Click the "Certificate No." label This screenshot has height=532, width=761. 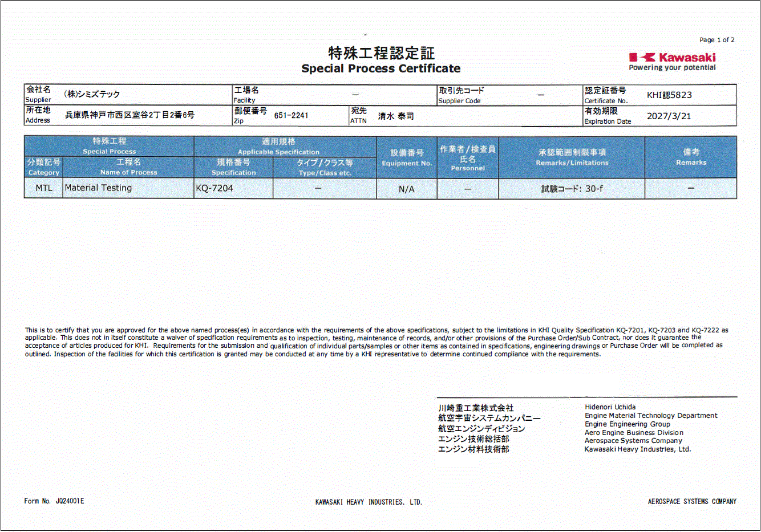point(606,101)
